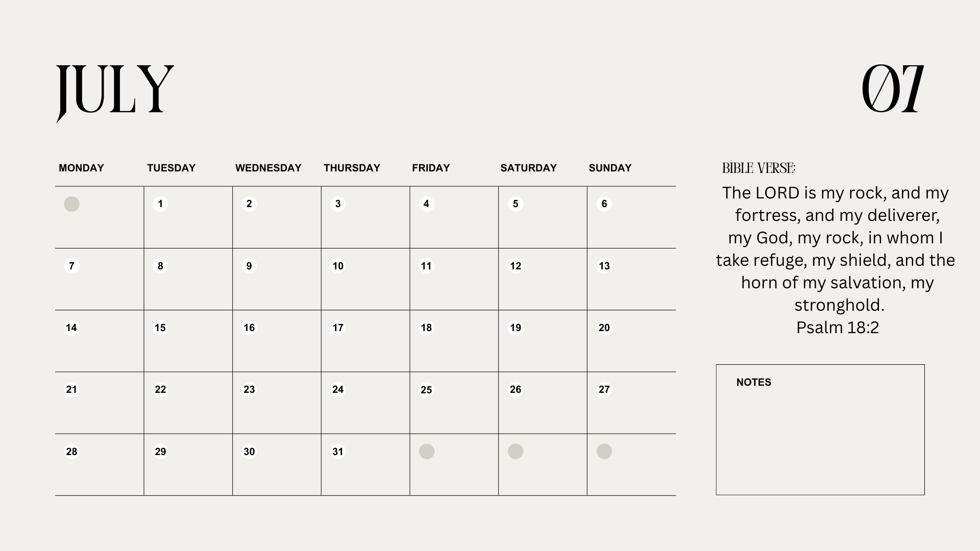Select the Psalm 18:2 reference text

[x=838, y=328]
